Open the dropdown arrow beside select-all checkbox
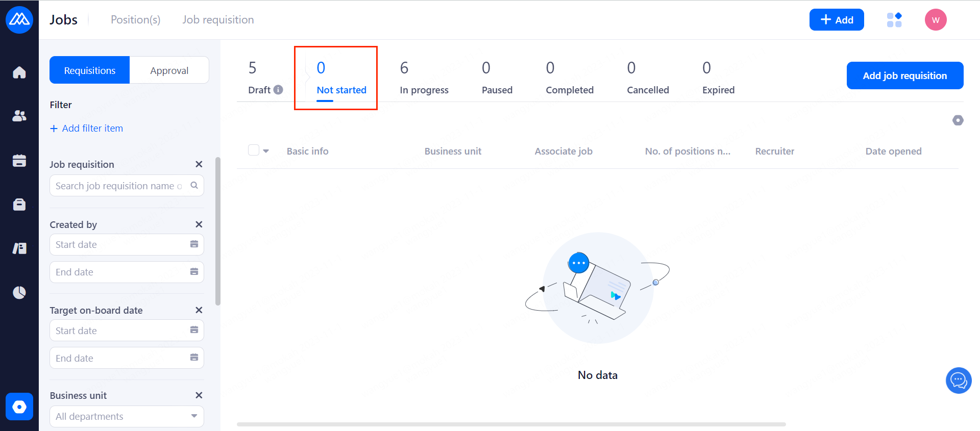Image resolution: width=980 pixels, height=431 pixels. (266, 151)
